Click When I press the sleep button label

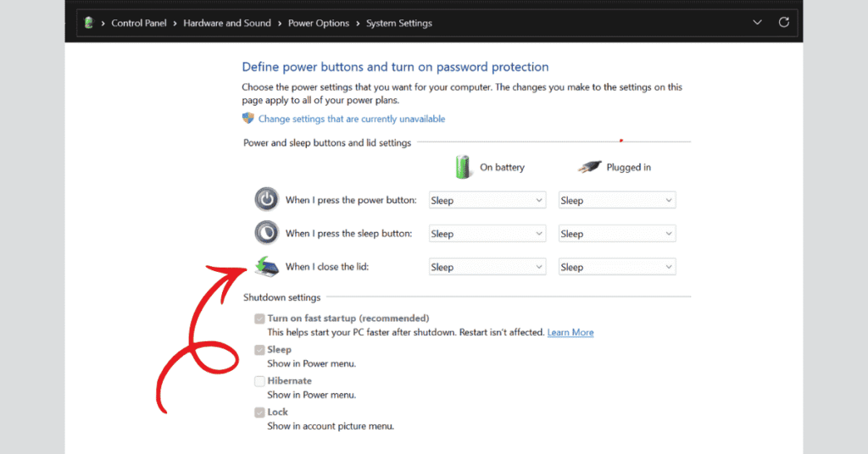(x=348, y=234)
